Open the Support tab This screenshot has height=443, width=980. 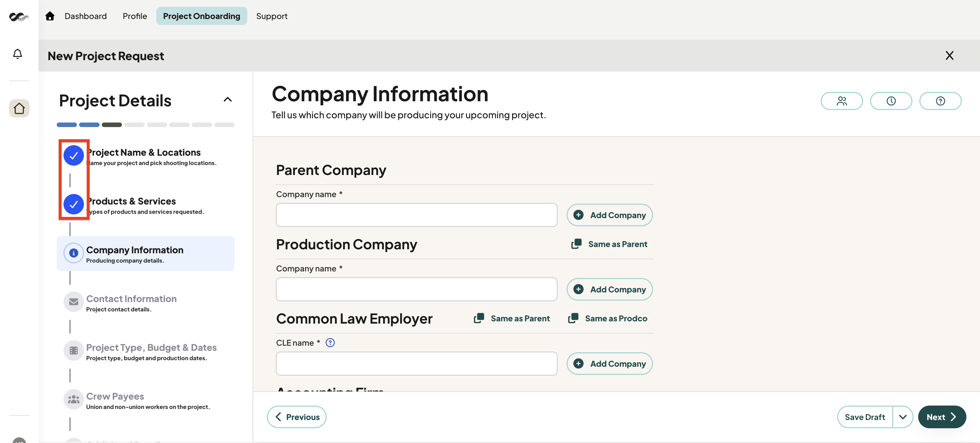tap(272, 16)
